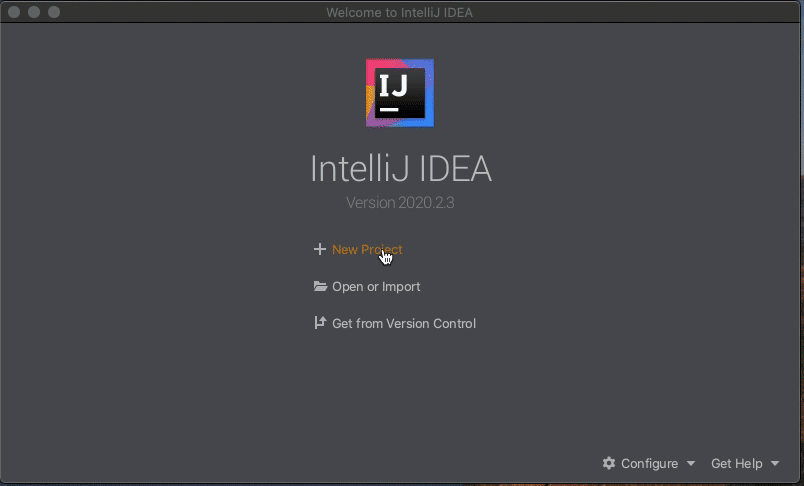Click the Welcome to IntelliJ IDEA title bar

(399, 12)
